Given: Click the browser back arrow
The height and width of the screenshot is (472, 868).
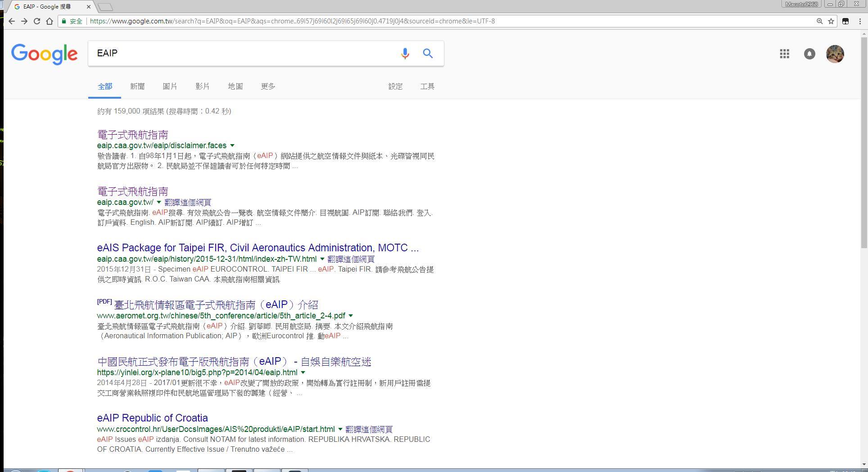Looking at the screenshot, I should coord(12,21).
